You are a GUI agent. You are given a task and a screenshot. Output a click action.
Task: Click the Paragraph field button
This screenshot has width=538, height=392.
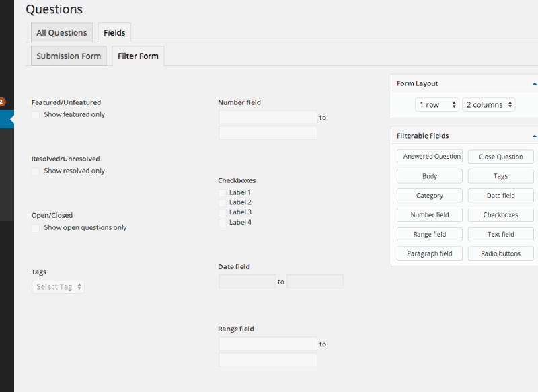[x=430, y=253]
